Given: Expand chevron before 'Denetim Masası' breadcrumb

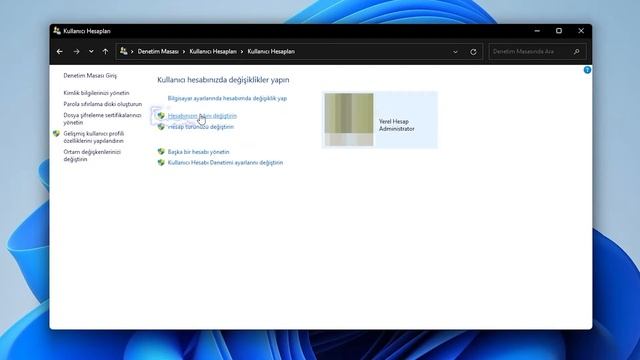Looking at the screenshot, I should pos(132,51).
